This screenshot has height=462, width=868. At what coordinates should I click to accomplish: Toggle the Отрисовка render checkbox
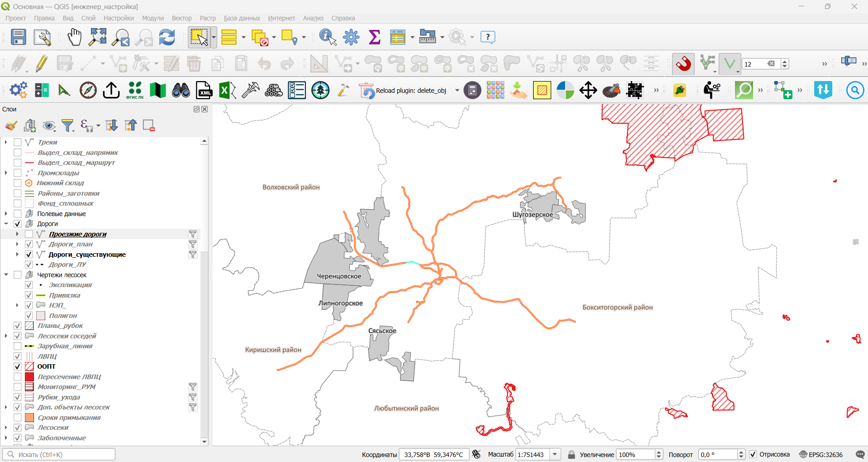coord(753,454)
